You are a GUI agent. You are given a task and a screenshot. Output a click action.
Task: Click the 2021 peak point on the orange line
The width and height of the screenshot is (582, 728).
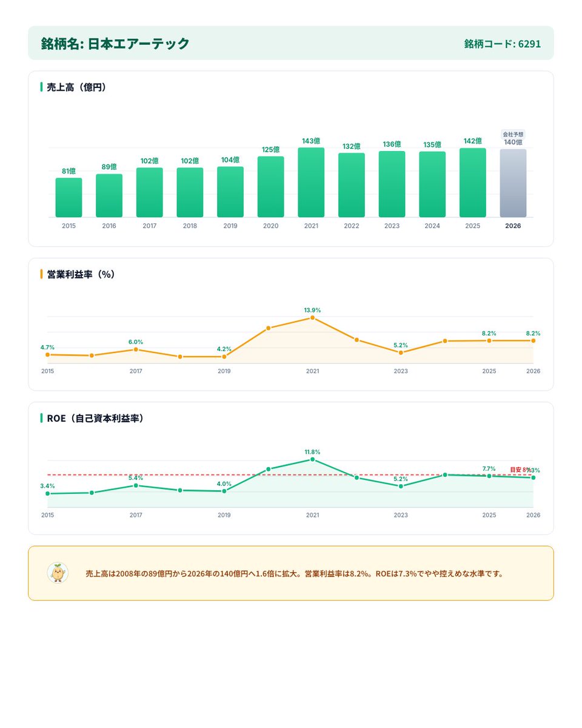pos(312,317)
